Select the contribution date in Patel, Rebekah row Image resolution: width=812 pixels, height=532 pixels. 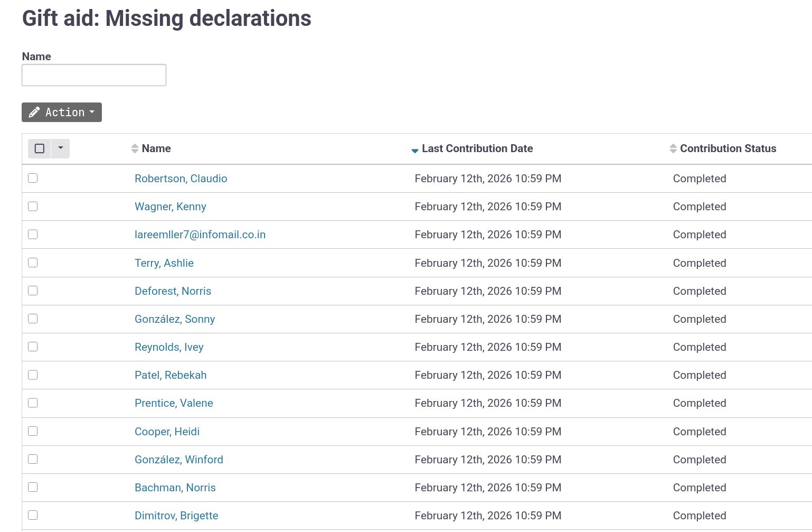[x=488, y=375]
